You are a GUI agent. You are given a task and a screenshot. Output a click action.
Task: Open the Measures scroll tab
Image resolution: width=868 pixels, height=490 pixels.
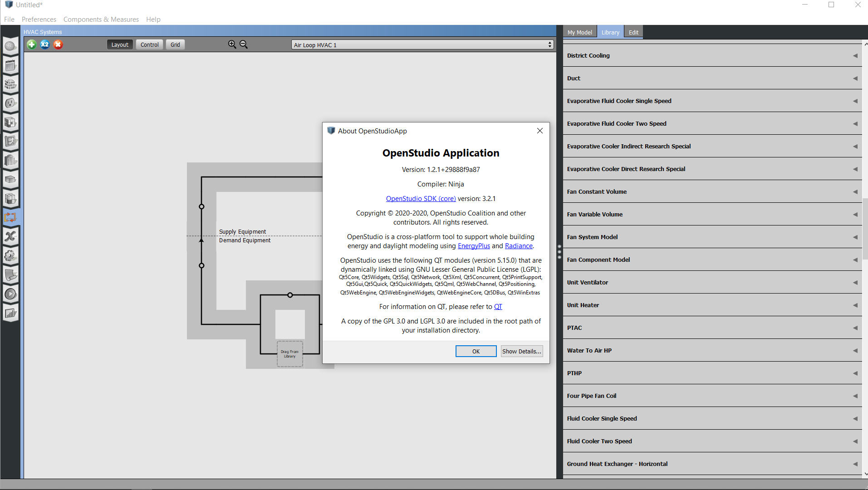[x=10, y=274]
